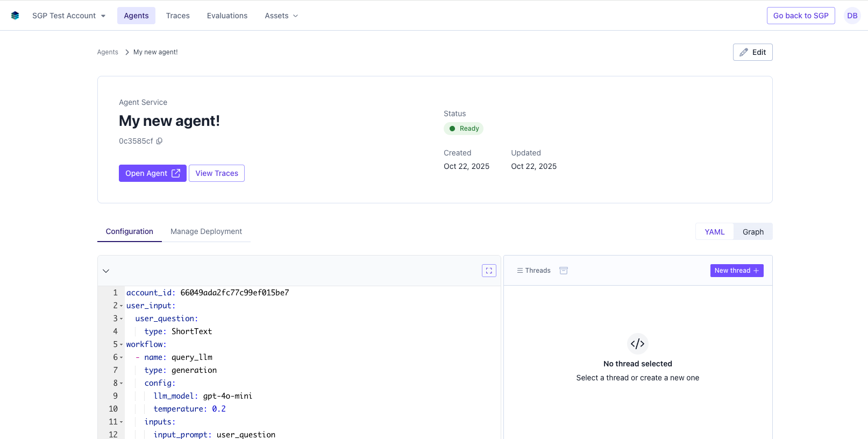Click the Open Agent button
Screen dimensions: 868x439
(x=153, y=173)
